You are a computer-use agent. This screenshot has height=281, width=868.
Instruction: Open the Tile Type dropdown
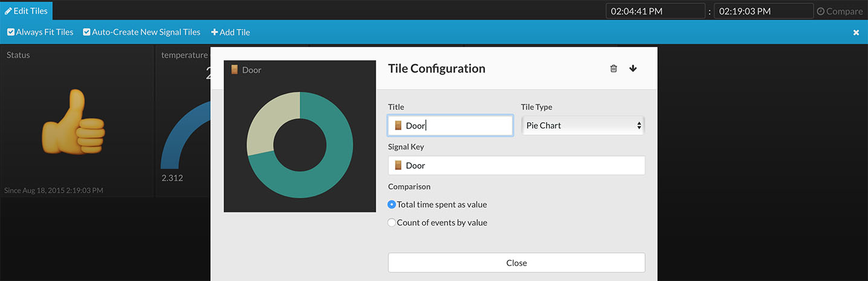pyautogui.click(x=582, y=125)
